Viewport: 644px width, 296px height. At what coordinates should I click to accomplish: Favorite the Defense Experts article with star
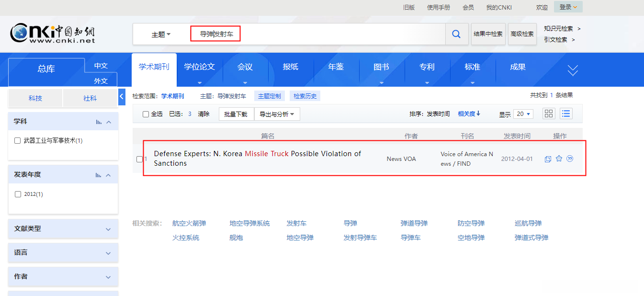(x=559, y=159)
